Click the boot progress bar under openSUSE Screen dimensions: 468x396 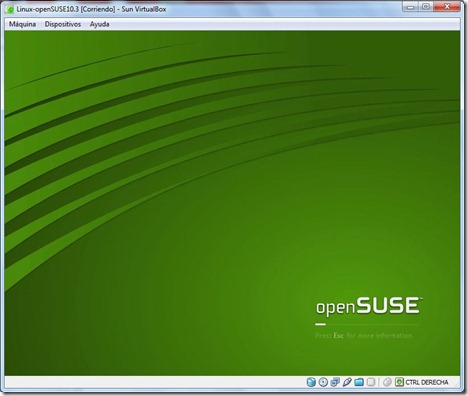[366, 324]
